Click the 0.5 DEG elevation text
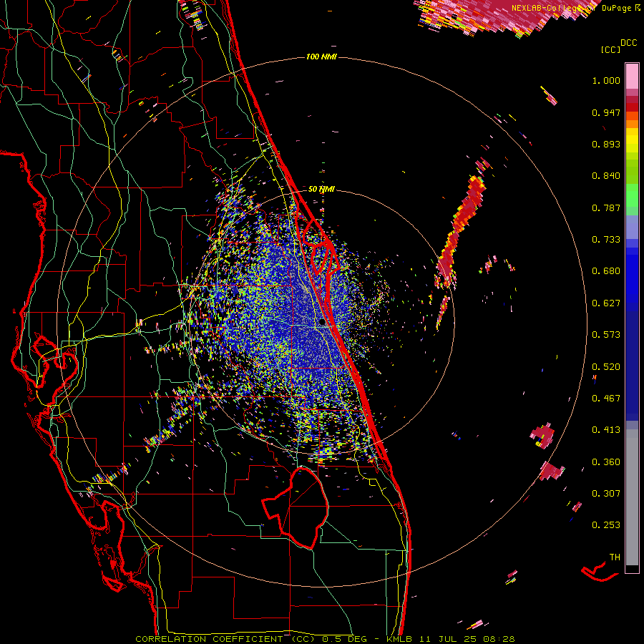The height and width of the screenshot is (644, 644). coord(344,639)
